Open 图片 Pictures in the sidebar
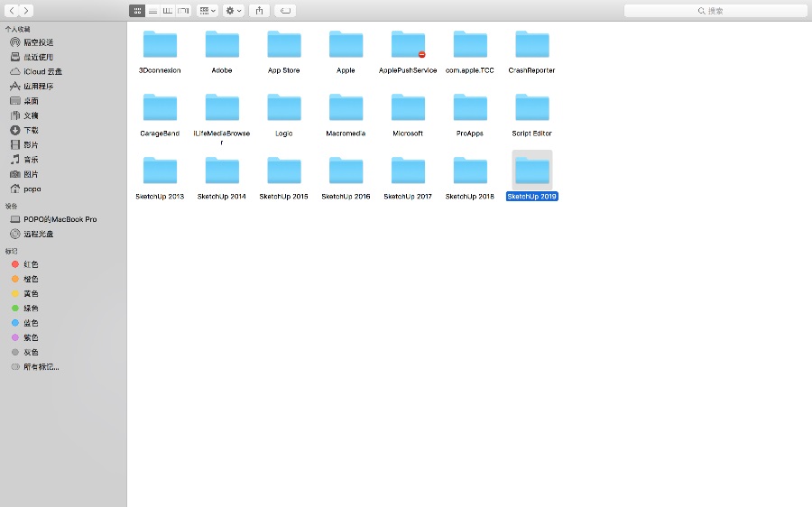The height and width of the screenshot is (507, 812). pyautogui.click(x=24, y=174)
